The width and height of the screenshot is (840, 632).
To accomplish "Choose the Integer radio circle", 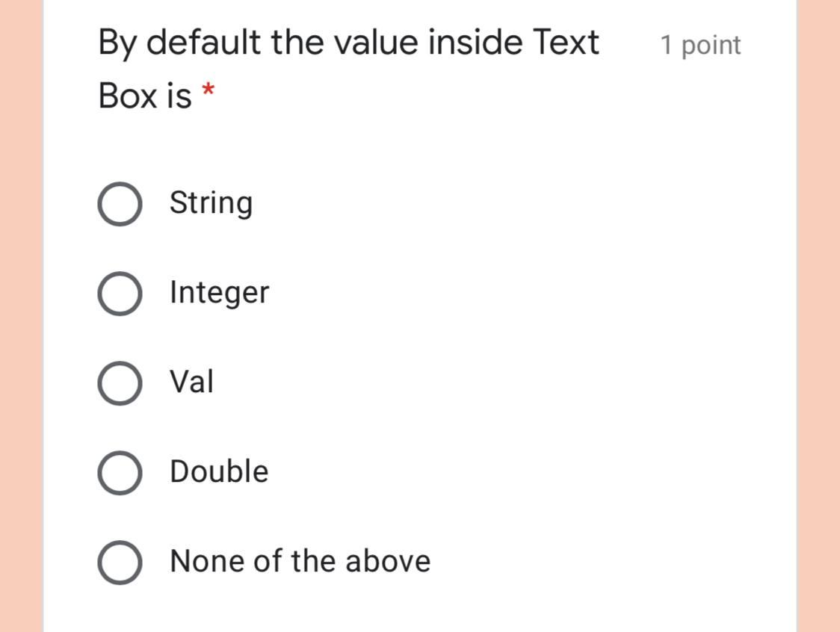I will (x=120, y=294).
